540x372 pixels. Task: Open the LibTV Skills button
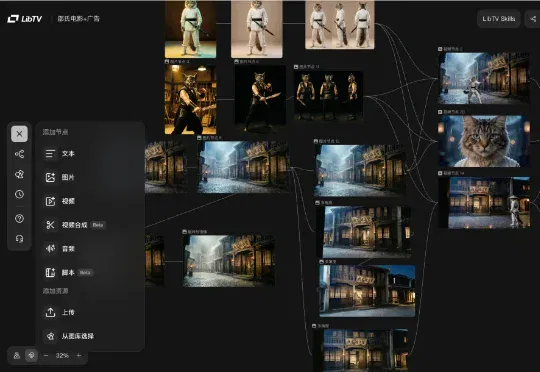point(498,19)
